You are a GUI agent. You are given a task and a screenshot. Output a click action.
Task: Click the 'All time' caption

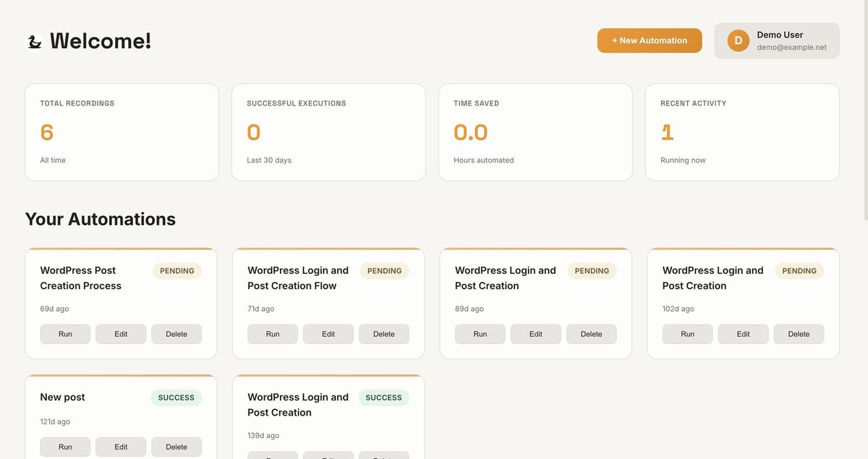53,160
